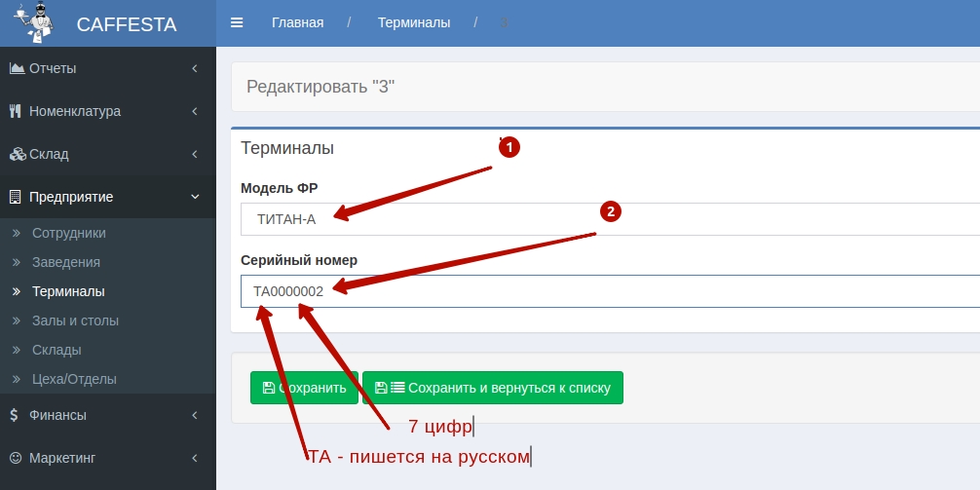Expand the Номенклатура menu chevron
Viewport: 980px width, 490px height.
point(195,111)
